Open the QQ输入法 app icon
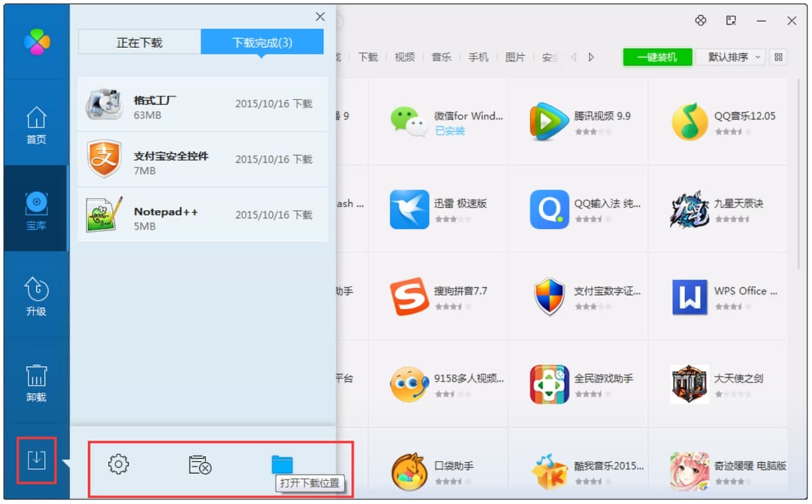 pyautogui.click(x=549, y=209)
